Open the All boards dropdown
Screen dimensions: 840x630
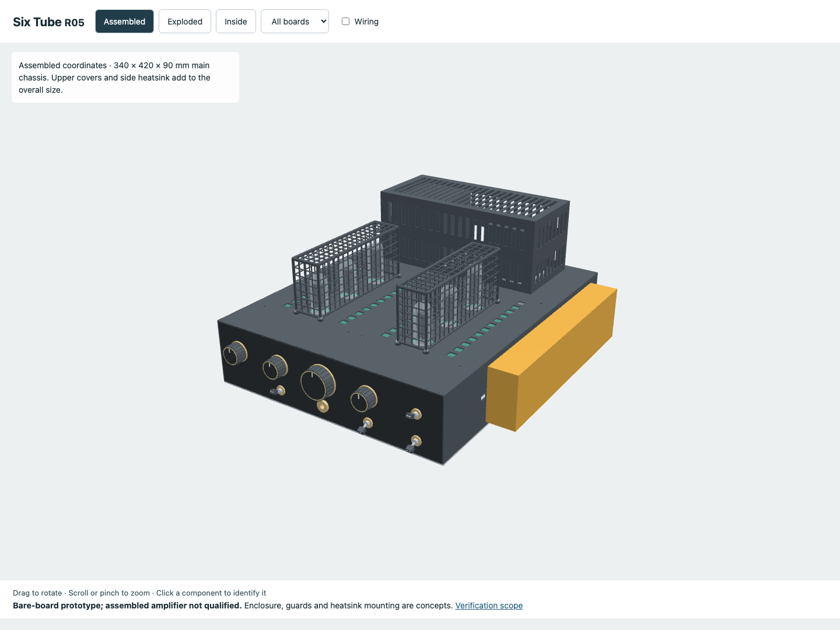[295, 22]
